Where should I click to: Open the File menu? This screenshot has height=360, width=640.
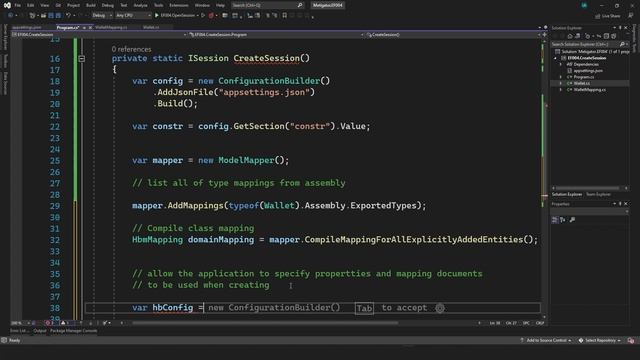(18, 5)
